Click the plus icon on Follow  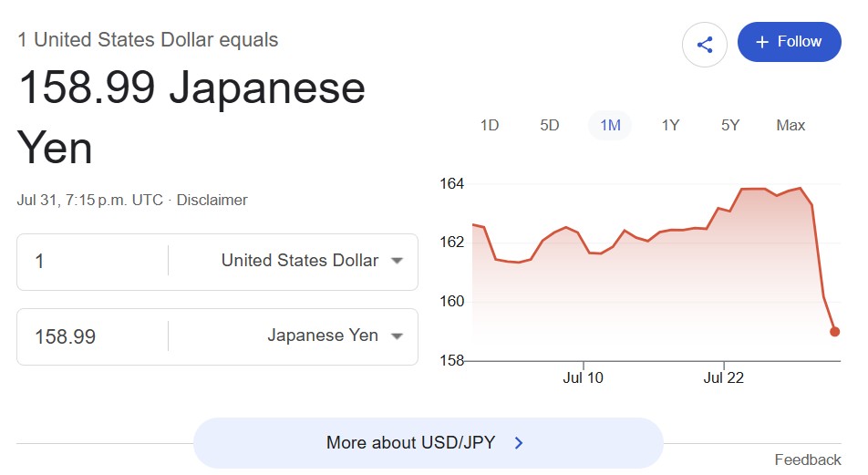click(x=761, y=42)
